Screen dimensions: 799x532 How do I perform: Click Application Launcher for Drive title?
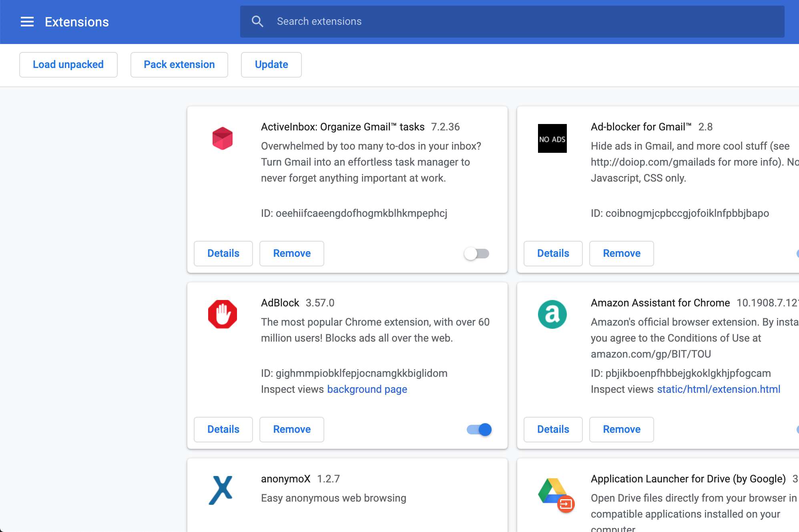(x=689, y=479)
